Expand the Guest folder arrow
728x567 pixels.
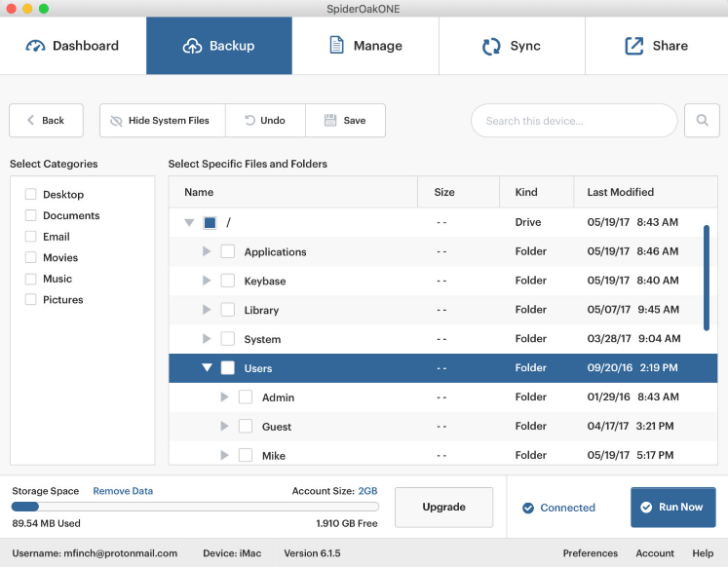[224, 426]
